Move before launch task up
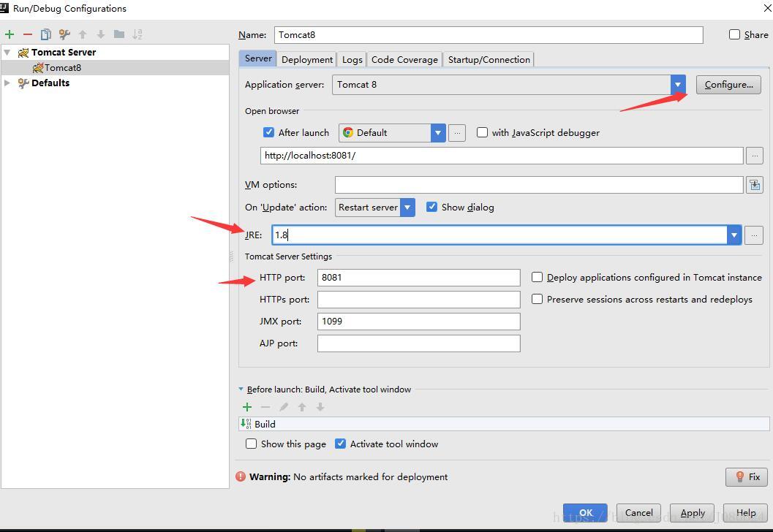773x532 pixels. 302,407
